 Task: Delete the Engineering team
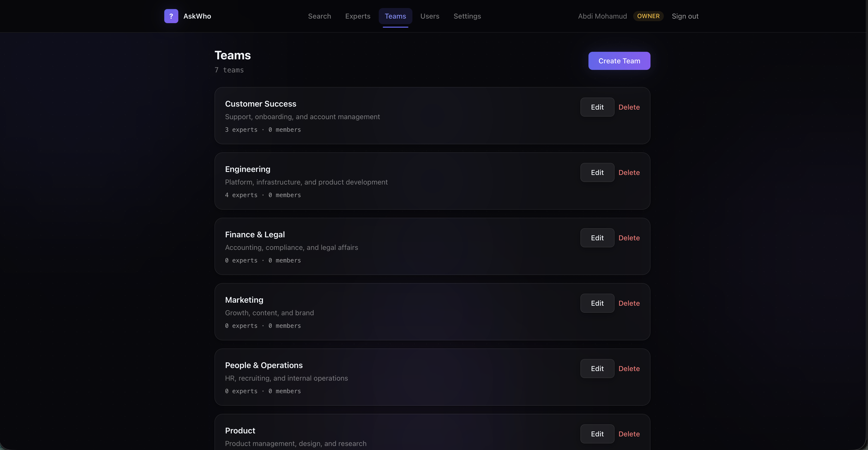tap(629, 173)
